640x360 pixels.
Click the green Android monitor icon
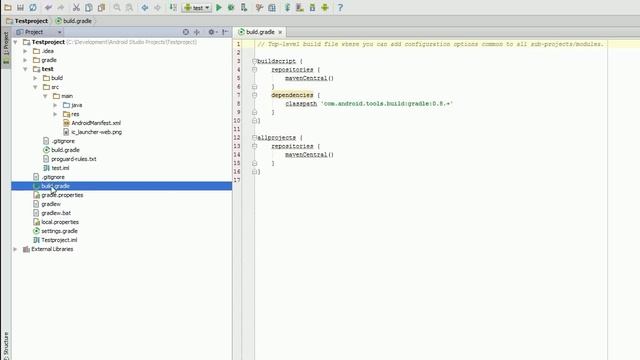tap(325, 7)
